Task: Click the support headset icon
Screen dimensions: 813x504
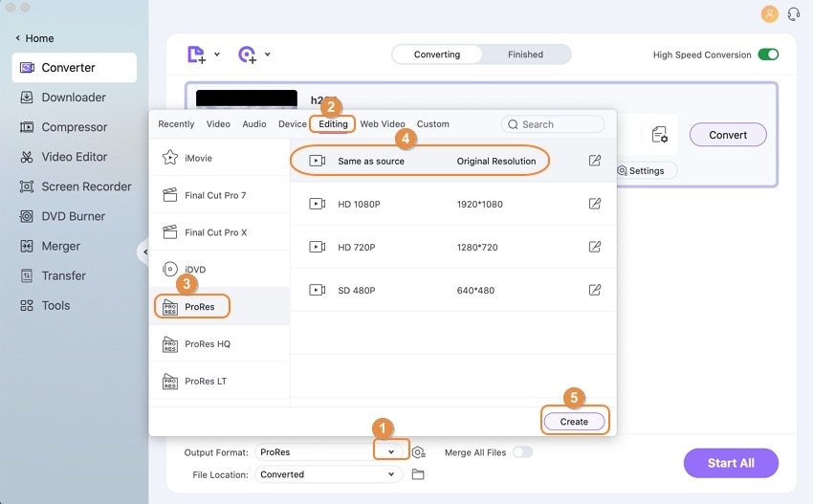Action: pos(793,14)
